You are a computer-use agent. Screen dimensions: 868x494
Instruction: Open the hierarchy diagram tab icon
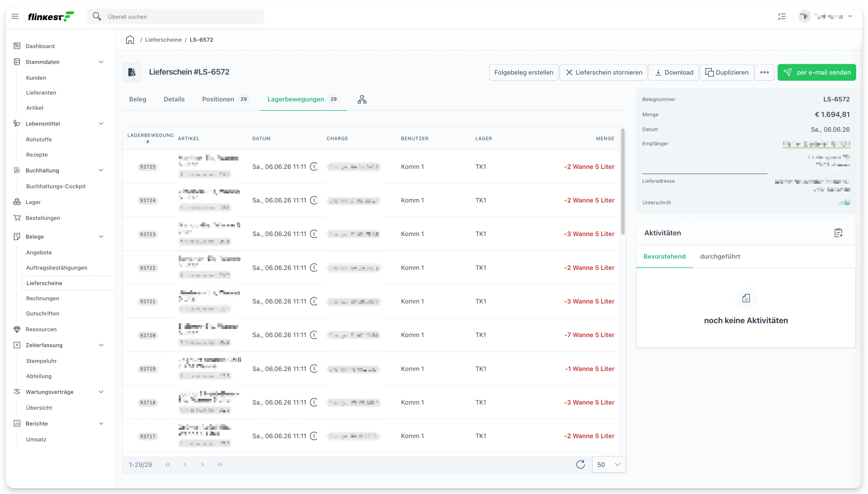[362, 99]
